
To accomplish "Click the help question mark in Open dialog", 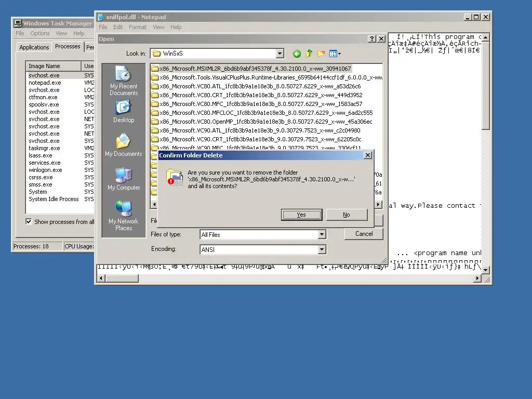I will 372,38.
